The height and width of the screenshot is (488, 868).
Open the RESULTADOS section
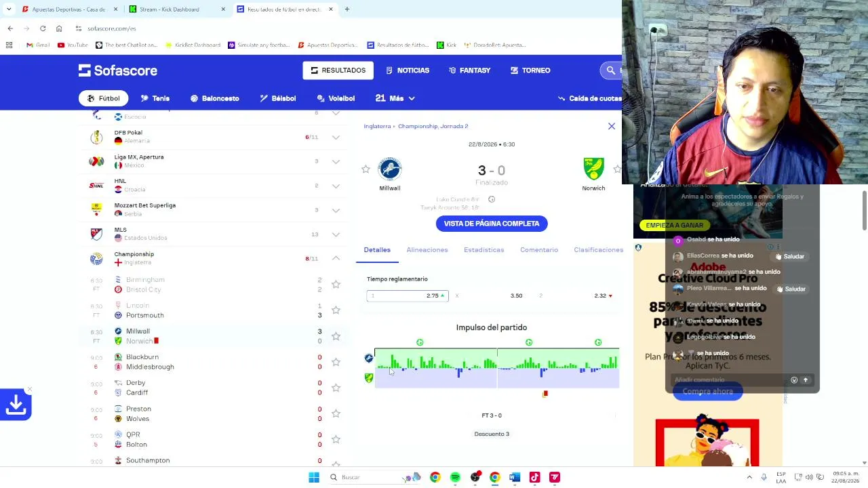338,70
